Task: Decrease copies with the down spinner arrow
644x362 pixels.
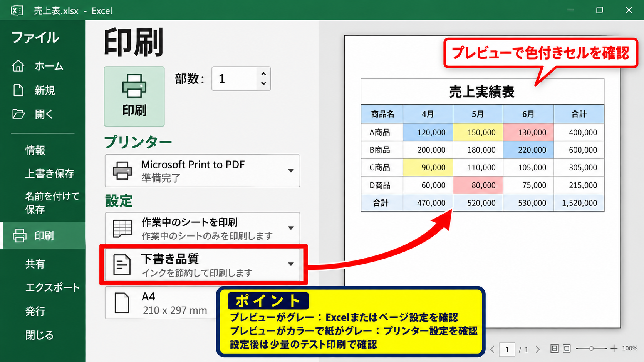Action: click(x=263, y=84)
